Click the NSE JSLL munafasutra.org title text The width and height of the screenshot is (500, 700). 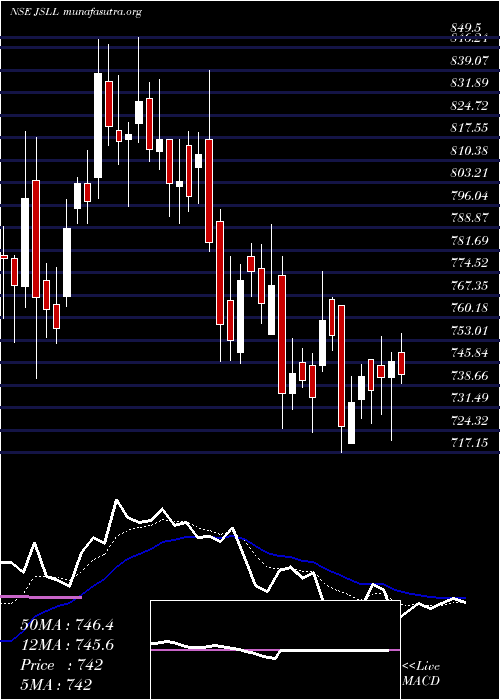point(75,12)
